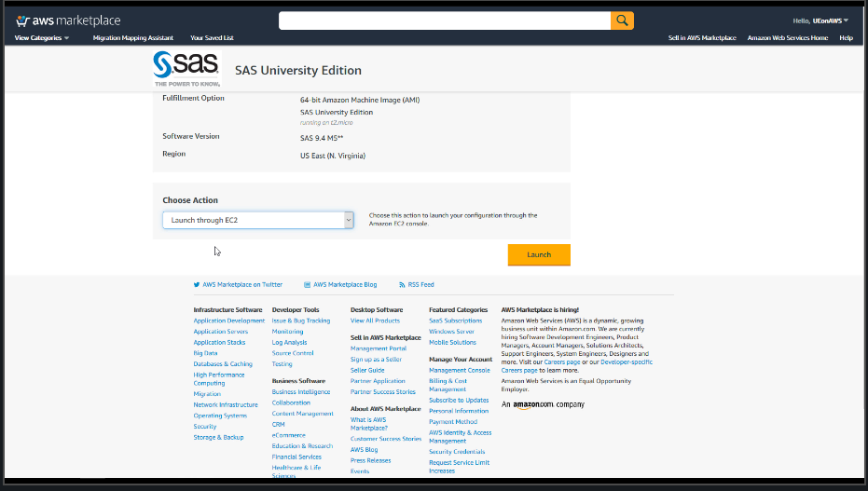Open Databases & Caching link
Screen dimensions: 868x491
click(x=223, y=364)
